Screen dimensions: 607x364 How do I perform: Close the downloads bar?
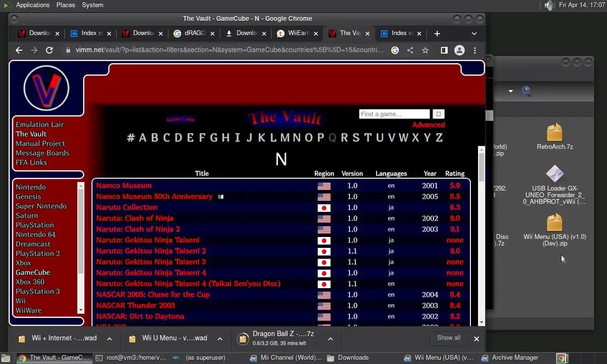[477, 339]
